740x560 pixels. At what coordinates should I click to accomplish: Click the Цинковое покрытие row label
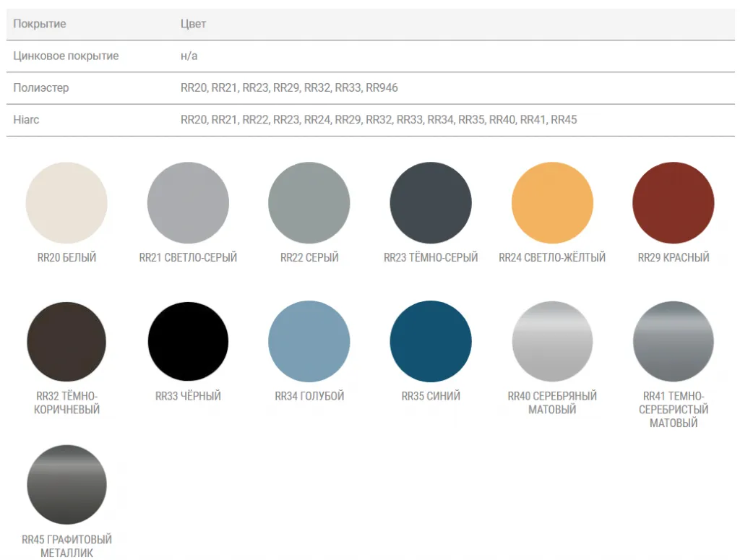[66, 56]
